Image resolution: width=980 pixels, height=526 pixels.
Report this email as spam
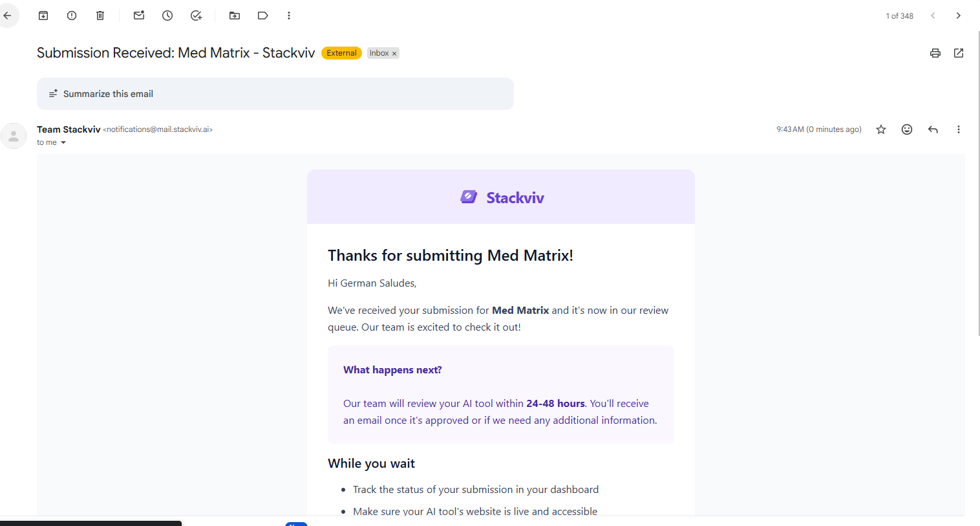coord(72,16)
